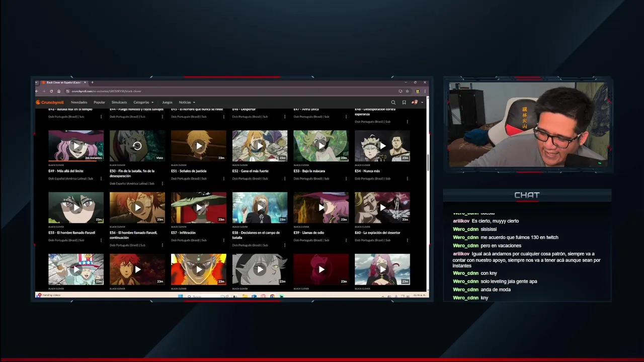Viewport: 644px width, 362px height.
Task: Open the Juegos menu item
Action: tap(167, 103)
